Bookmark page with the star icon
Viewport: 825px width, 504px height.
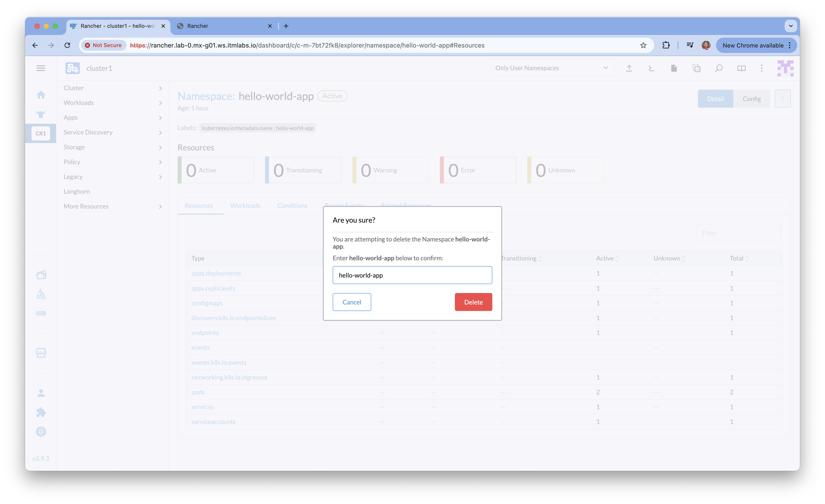point(643,45)
